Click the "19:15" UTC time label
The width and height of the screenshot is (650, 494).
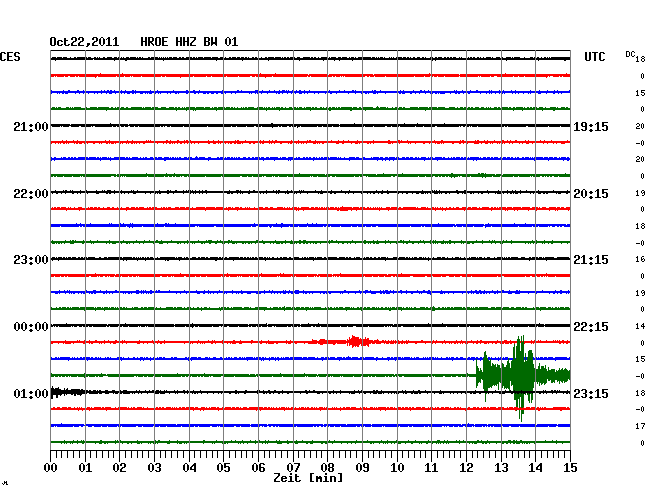[591, 126]
